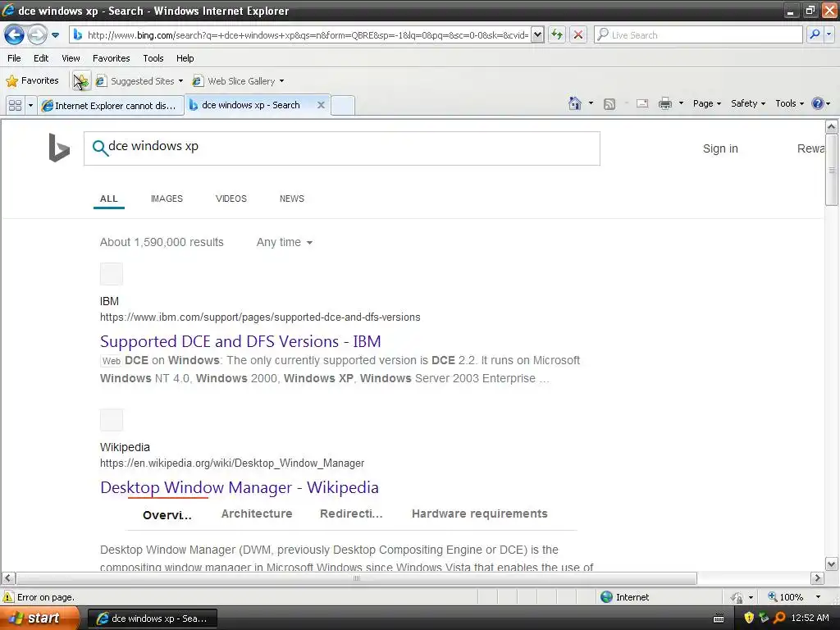Click the Live Search magnifier button

815,34
